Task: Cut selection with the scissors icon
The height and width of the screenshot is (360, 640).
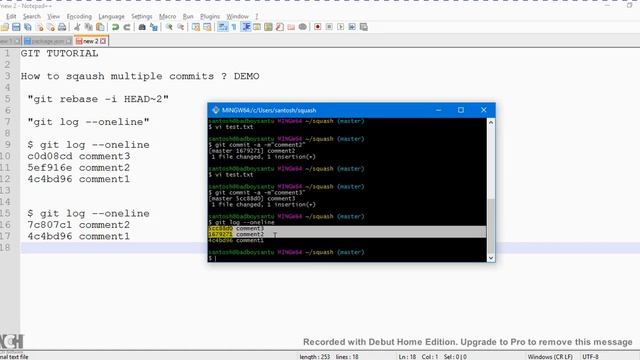Action: coord(77,27)
